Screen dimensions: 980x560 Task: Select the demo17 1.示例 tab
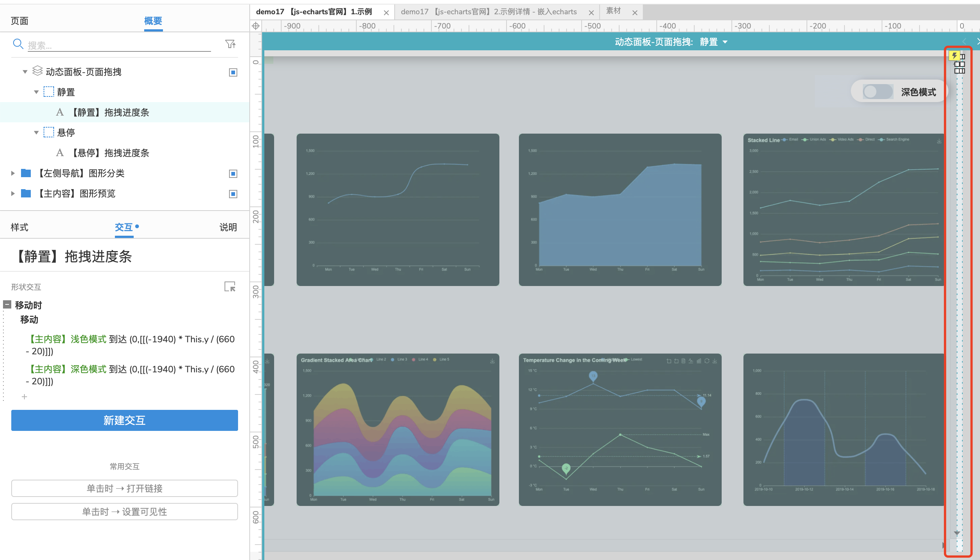click(314, 12)
